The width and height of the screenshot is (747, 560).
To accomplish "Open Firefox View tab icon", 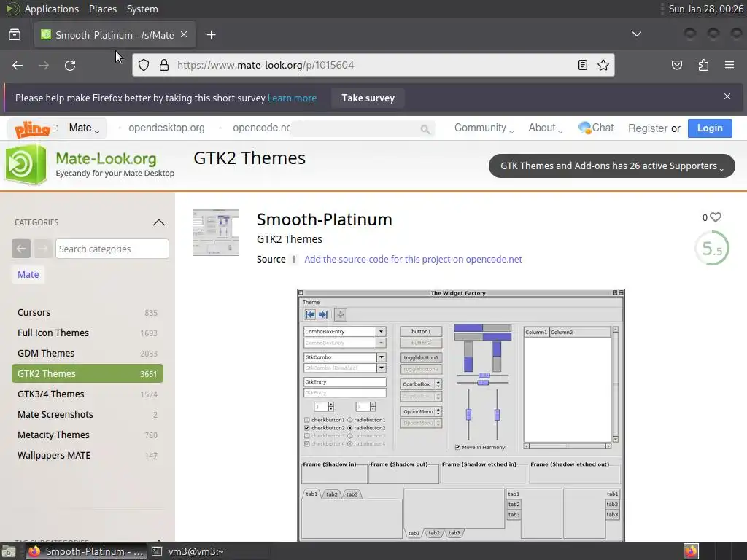I will pyautogui.click(x=15, y=35).
